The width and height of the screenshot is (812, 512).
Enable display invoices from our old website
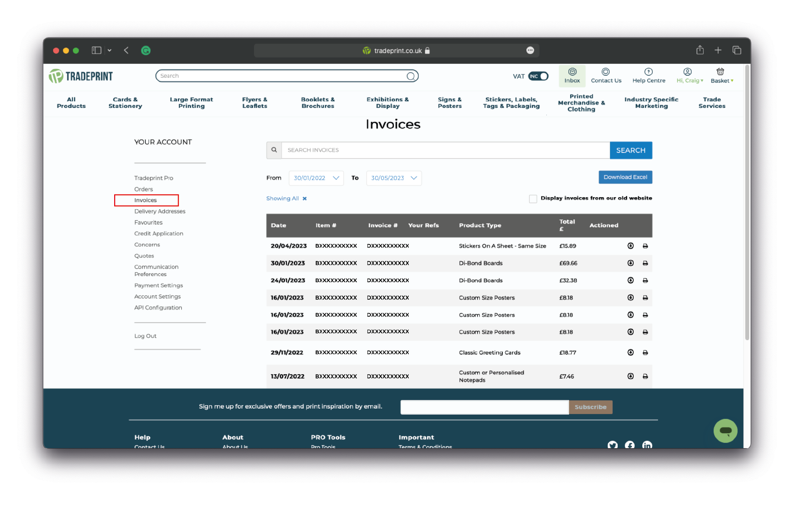[x=533, y=198]
